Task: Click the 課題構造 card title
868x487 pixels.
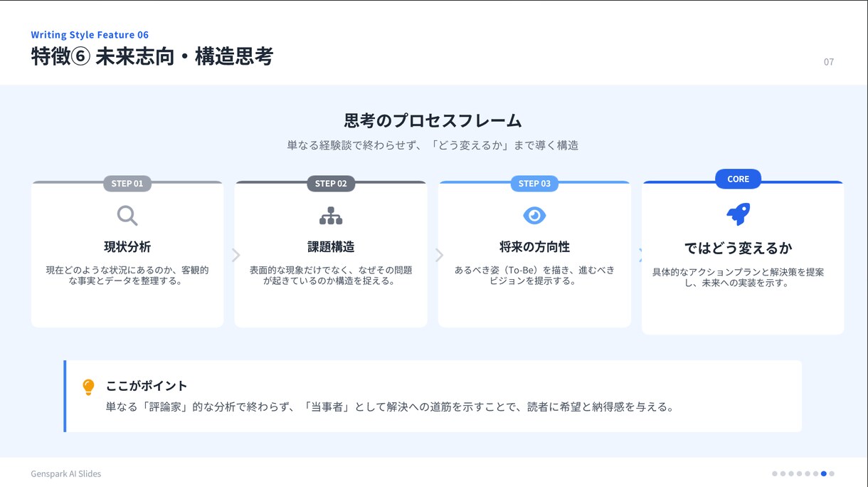Action: pos(331,247)
